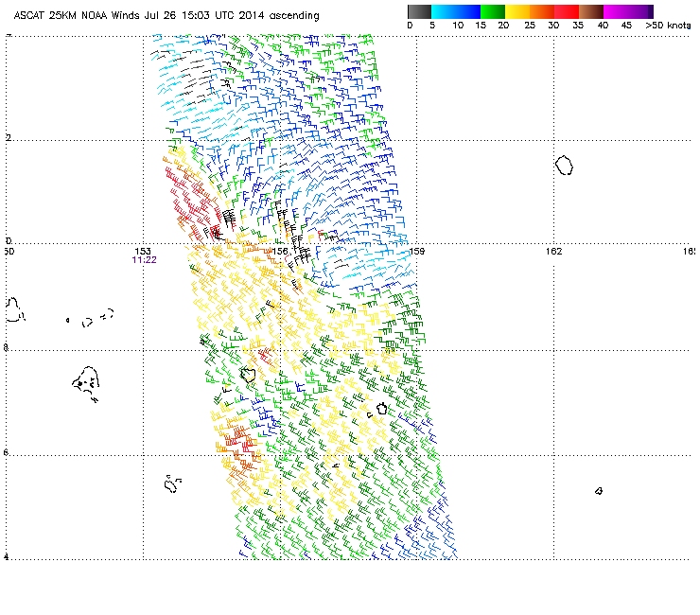Screen dimensions: 700x615
Task: Select the orange 25 knots legend color
Action: [x=543, y=11]
